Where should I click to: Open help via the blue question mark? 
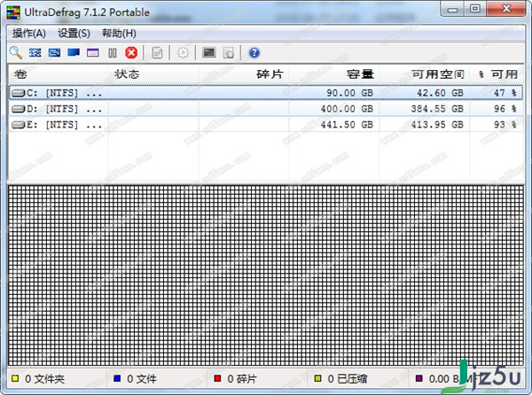254,53
